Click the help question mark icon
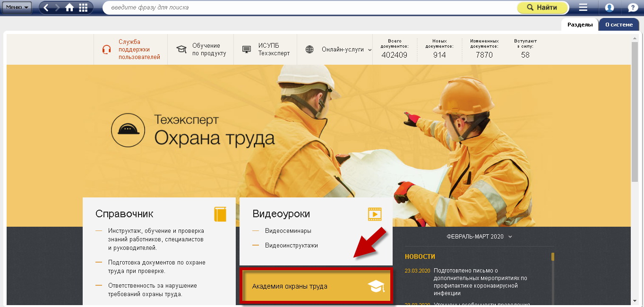The height and width of the screenshot is (307, 644). tap(633, 8)
